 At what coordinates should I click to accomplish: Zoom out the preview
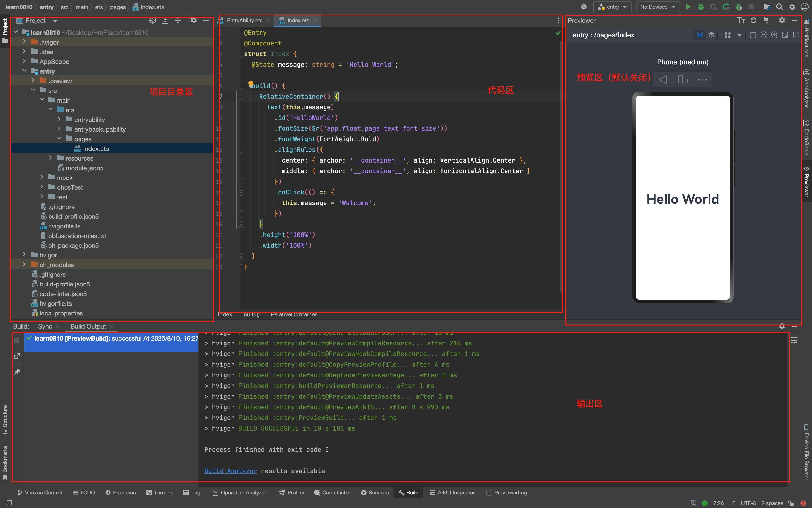[764, 35]
